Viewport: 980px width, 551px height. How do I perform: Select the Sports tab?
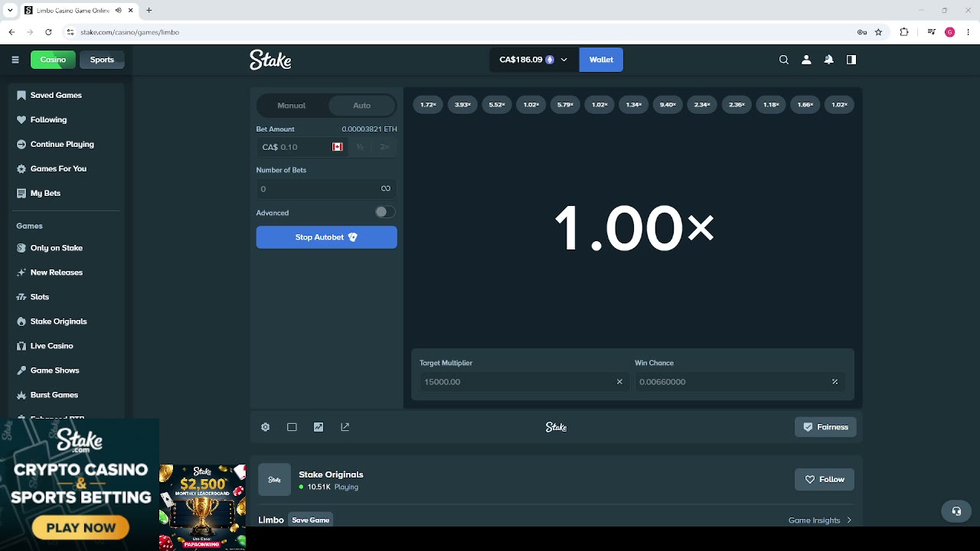102,60
